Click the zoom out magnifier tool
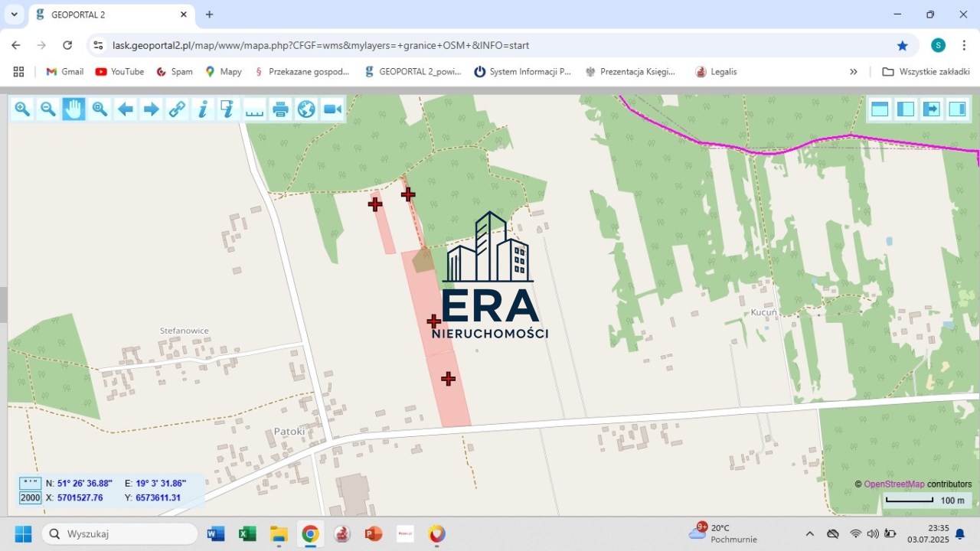 pos(48,109)
